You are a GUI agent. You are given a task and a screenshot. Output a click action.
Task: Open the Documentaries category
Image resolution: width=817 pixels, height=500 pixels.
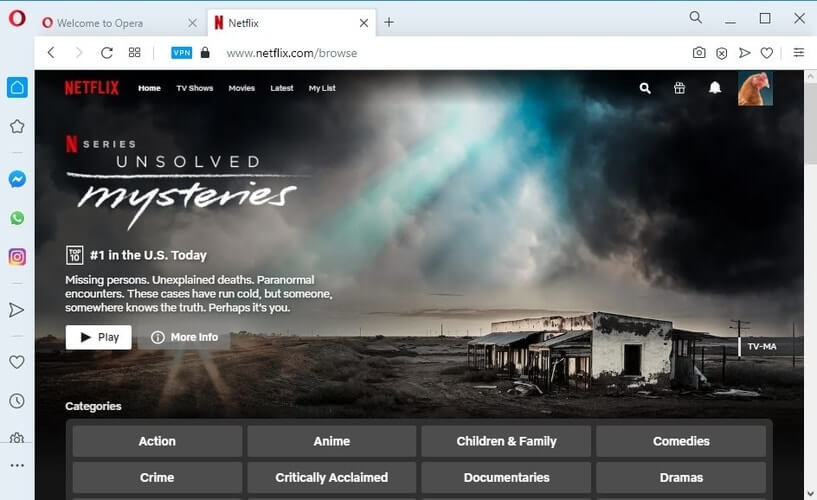506,477
